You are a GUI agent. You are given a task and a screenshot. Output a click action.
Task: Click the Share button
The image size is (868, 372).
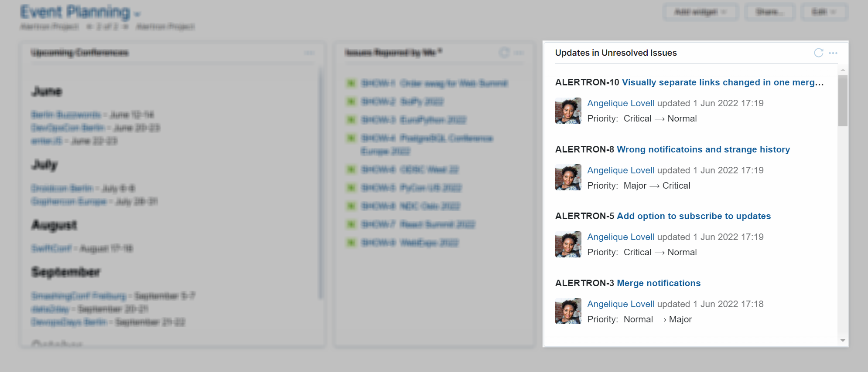pyautogui.click(x=769, y=12)
